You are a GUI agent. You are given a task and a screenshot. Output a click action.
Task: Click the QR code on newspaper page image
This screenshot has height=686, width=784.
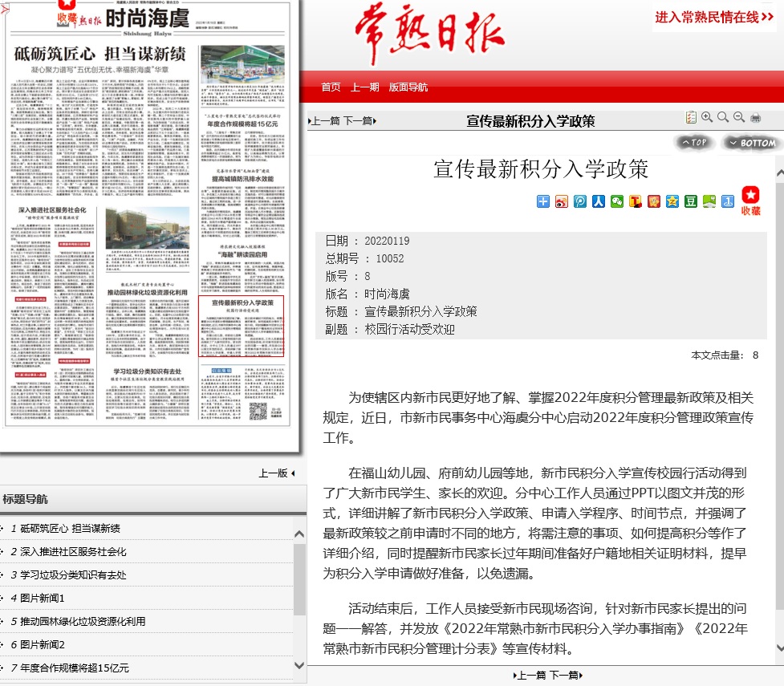pyautogui.click(x=258, y=411)
